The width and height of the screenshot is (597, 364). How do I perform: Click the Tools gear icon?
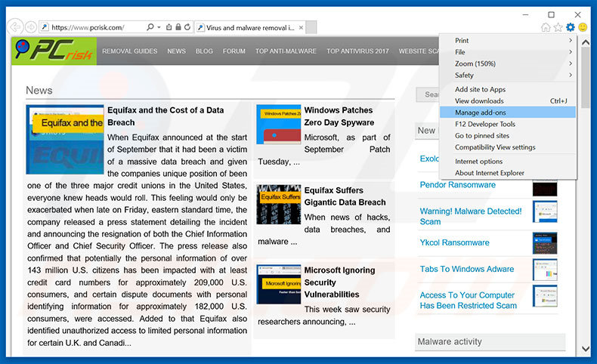pos(571,27)
